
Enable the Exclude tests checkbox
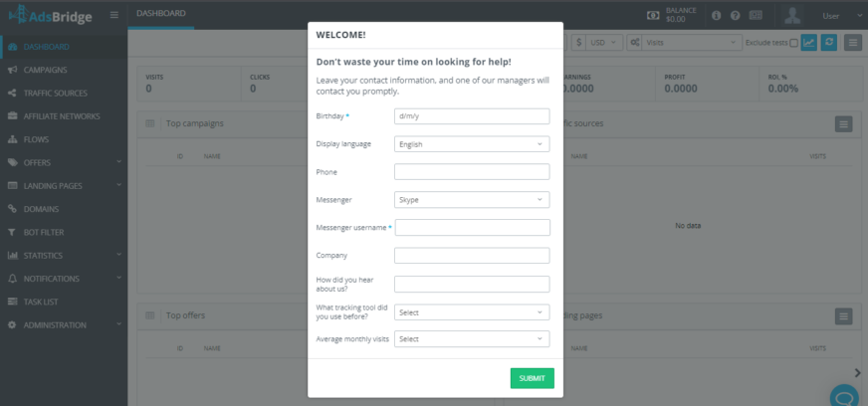click(793, 43)
